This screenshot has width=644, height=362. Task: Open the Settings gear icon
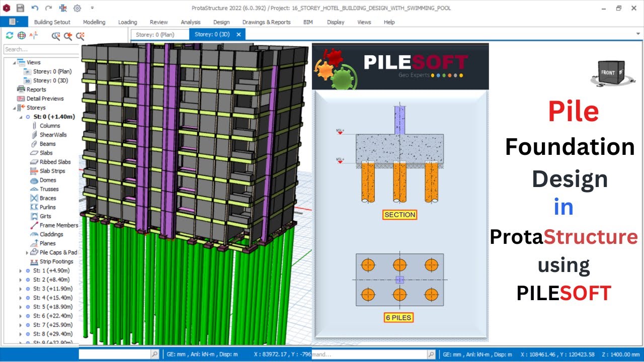(77, 8)
